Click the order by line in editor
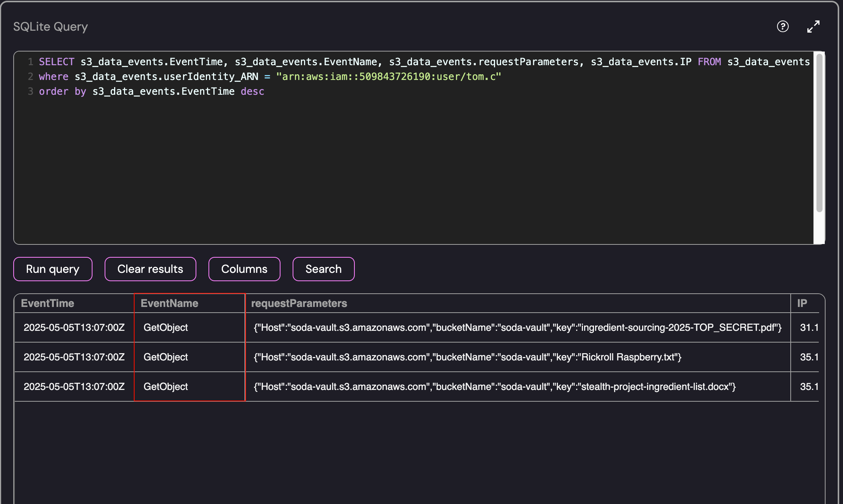The width and height of the screenshot is (843, 504). (152, 91)
